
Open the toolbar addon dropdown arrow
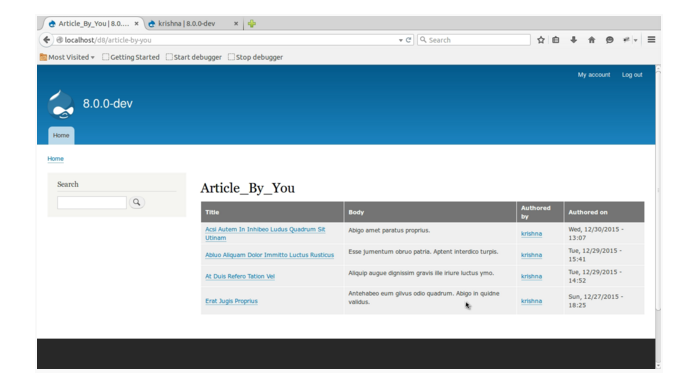pos(636,40)
